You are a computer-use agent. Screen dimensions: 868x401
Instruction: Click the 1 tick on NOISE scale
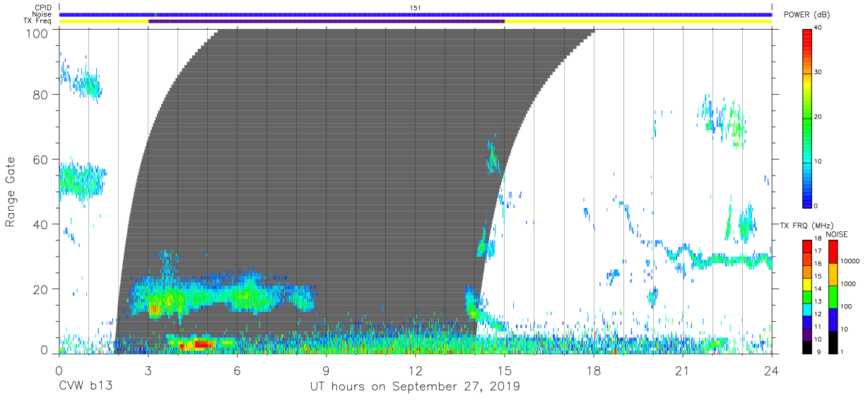tap(843, 351)
